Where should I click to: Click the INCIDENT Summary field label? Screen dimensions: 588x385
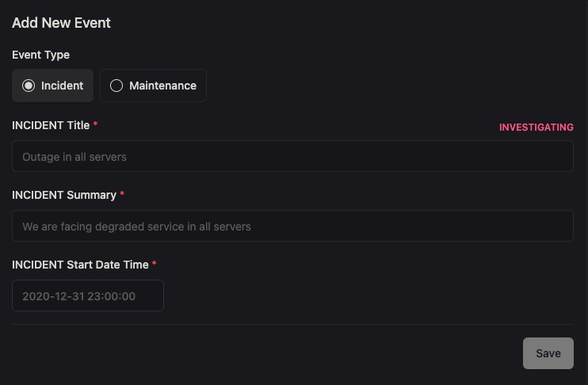point(64,195)
